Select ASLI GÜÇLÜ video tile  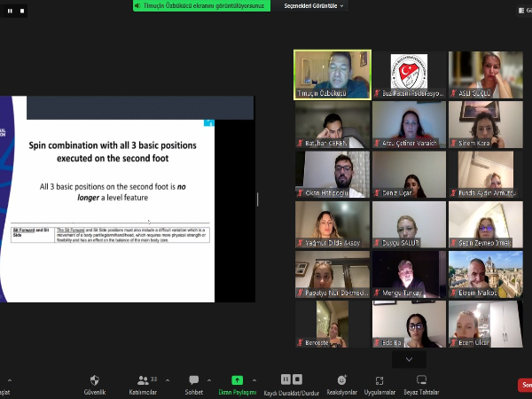pos(486,74)
